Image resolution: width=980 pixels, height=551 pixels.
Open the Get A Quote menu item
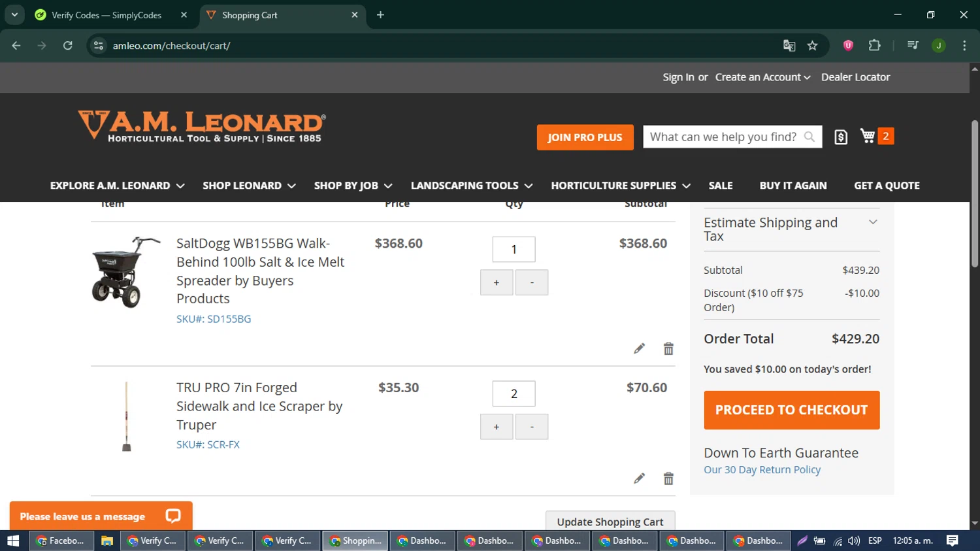[x=887, y=186]
